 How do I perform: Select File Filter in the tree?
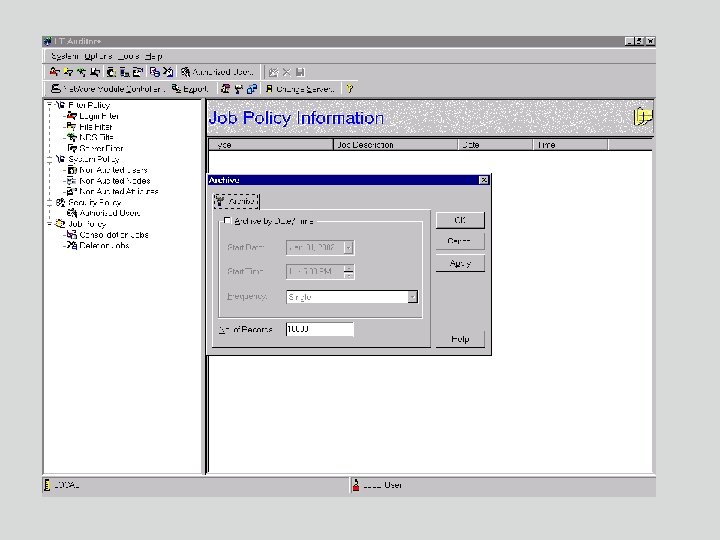[96, 127]
